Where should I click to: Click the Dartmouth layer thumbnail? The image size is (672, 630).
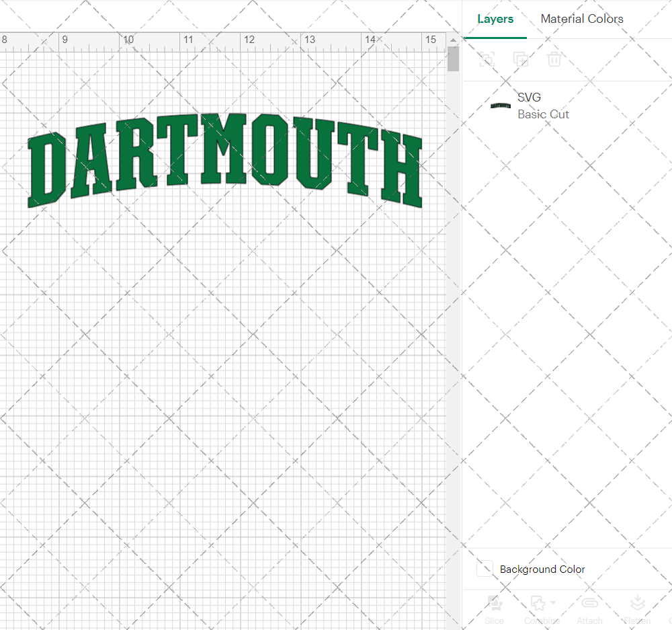tap(500, 106)
